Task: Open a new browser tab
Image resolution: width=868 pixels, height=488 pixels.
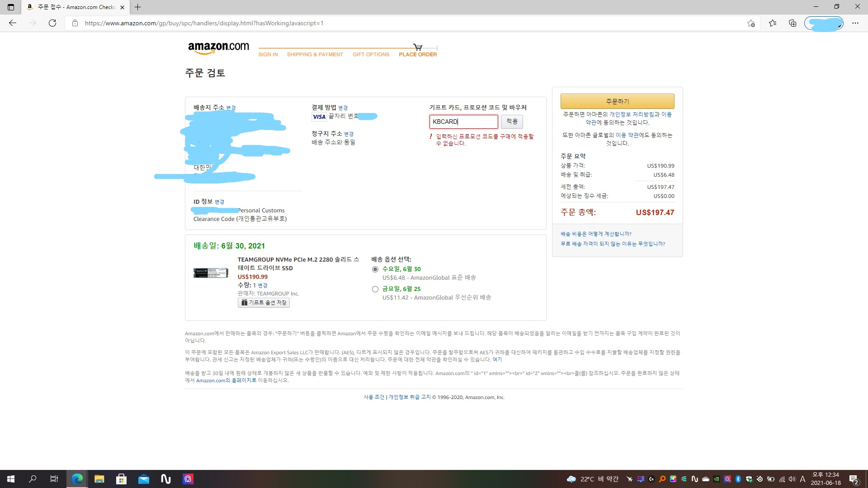Action: (x=138, y=7)
